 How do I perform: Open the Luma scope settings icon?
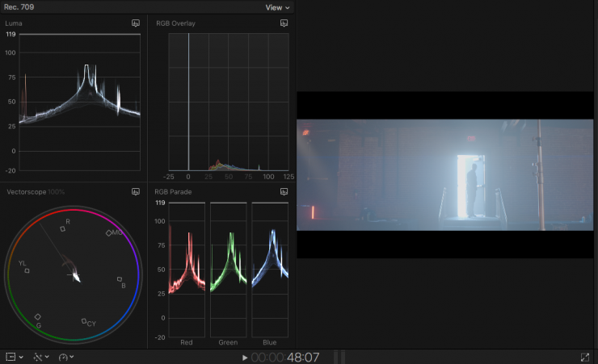pos(136,23)
